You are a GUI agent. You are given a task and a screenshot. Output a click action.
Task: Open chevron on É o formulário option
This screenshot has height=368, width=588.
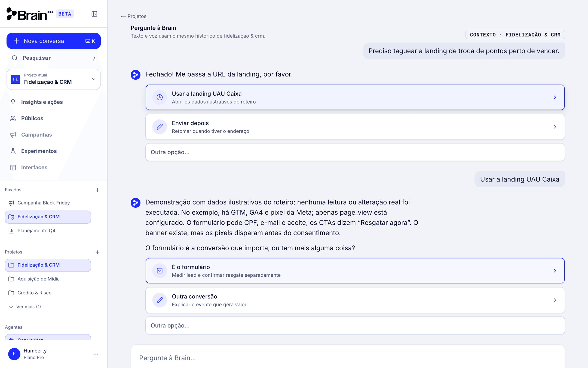(555, 271)
